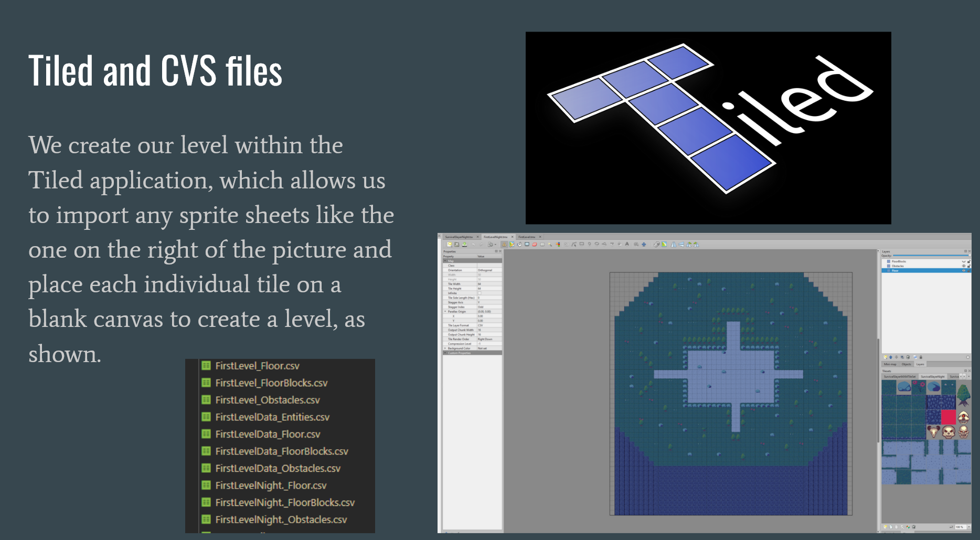Viewport: 980px width, 540px height.
Task: Click the Duplicate Layer icon
Action: (x=902, y=357)
